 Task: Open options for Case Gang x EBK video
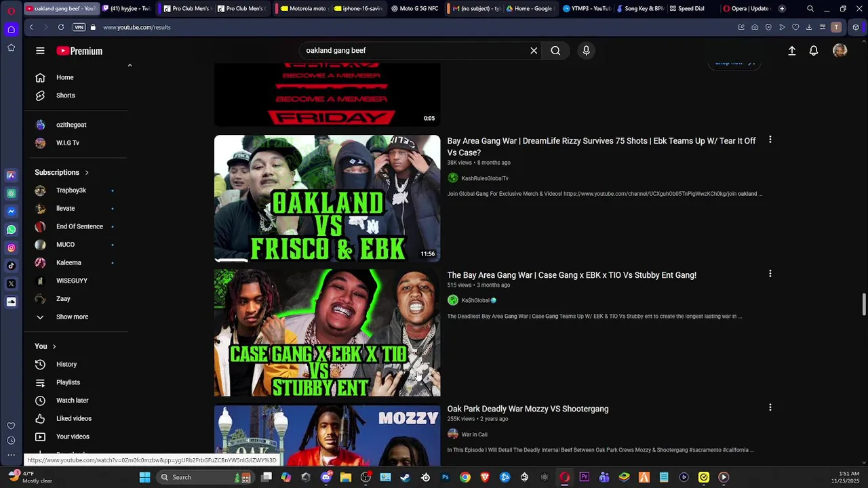[770, 274]
